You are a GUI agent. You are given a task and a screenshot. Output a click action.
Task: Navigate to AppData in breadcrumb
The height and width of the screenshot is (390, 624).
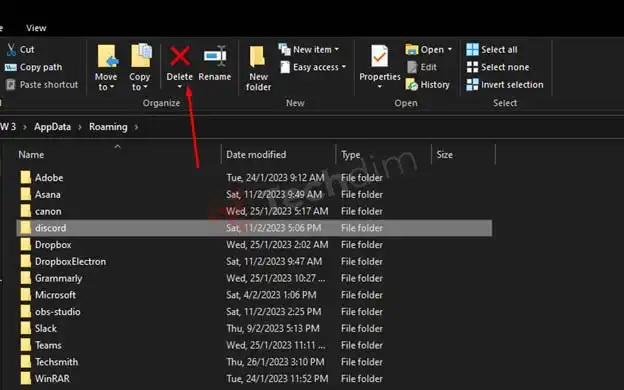[53, 127]
